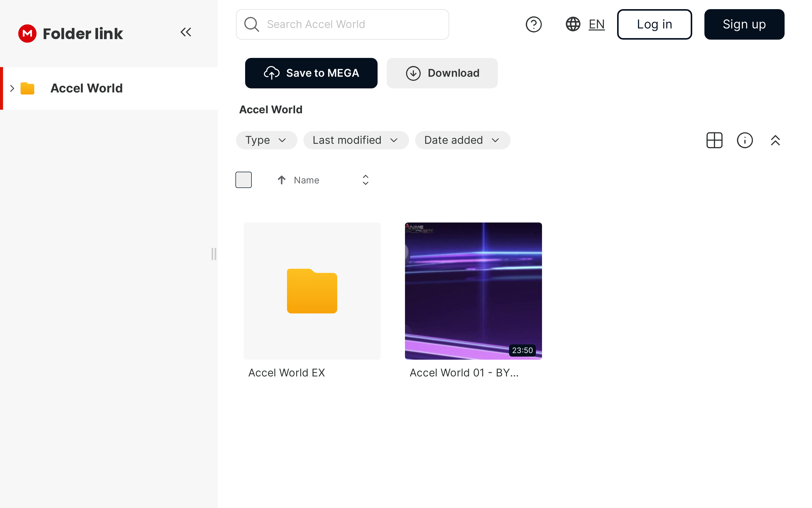The image size is (812, 508).
Task: Focus the Search Accel World field
Action: point(342,24)
